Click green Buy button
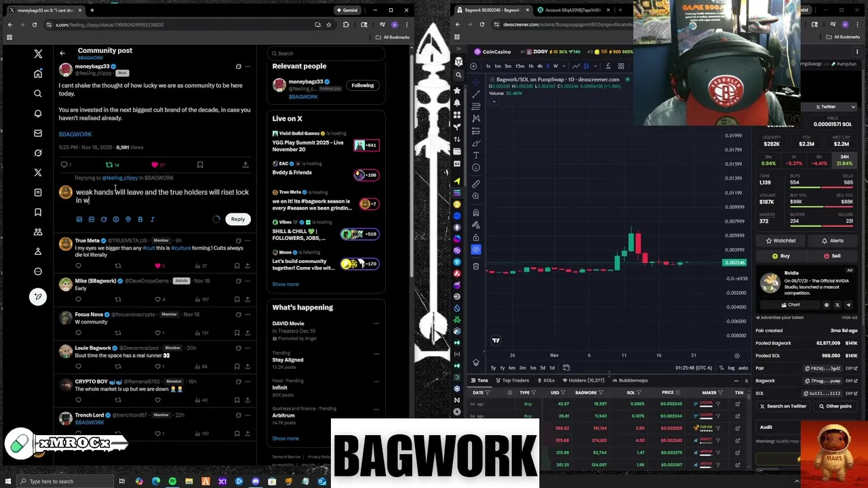The image size is (868, 488). 781,256
